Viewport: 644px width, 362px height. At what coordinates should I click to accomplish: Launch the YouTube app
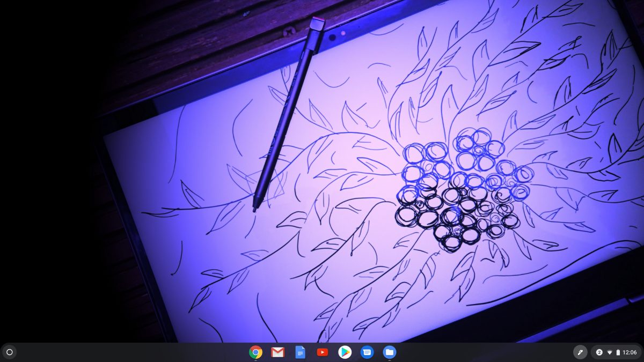click(x=322, y=352)
